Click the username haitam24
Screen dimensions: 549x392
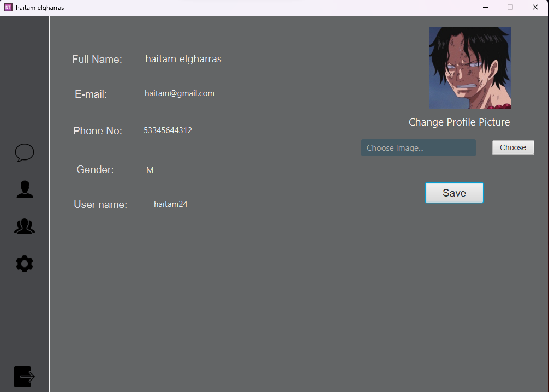pyautogui.click(x=170, y=204)
